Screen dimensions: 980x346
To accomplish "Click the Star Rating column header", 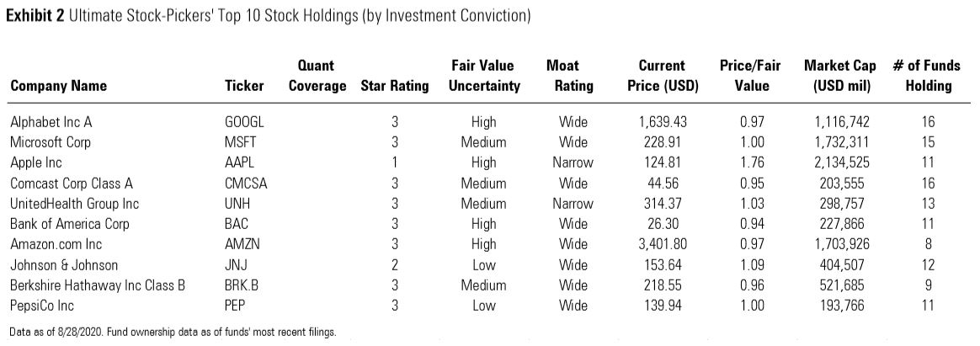I will 394,86.
